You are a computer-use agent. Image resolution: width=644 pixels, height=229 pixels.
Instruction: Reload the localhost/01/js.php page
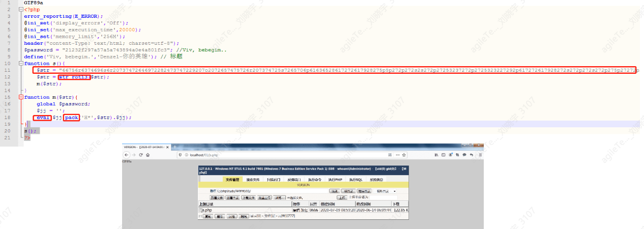(140, 155)
